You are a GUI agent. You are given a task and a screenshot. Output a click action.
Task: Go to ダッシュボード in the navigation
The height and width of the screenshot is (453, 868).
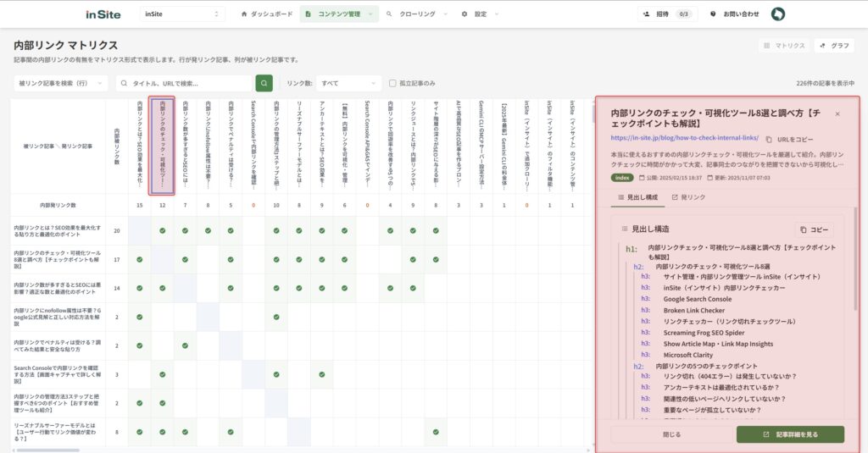tap(267, 14)
